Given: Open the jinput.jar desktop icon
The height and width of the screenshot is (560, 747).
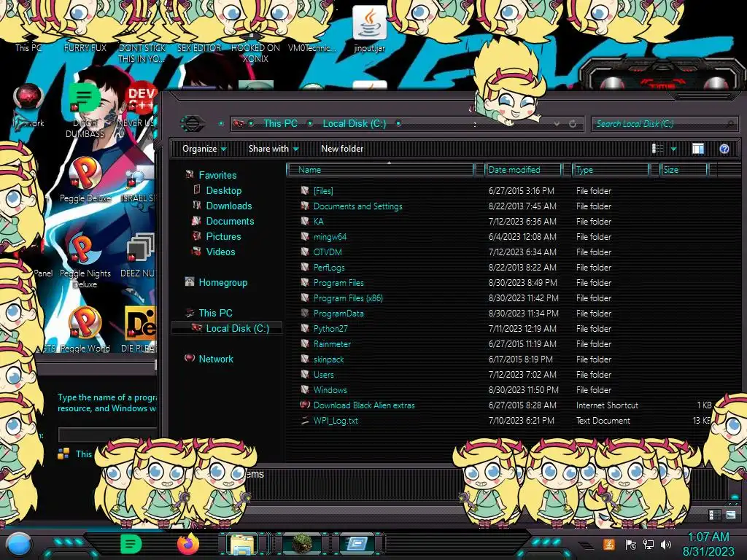Looking at the screenshot, I should pos(369,28).
